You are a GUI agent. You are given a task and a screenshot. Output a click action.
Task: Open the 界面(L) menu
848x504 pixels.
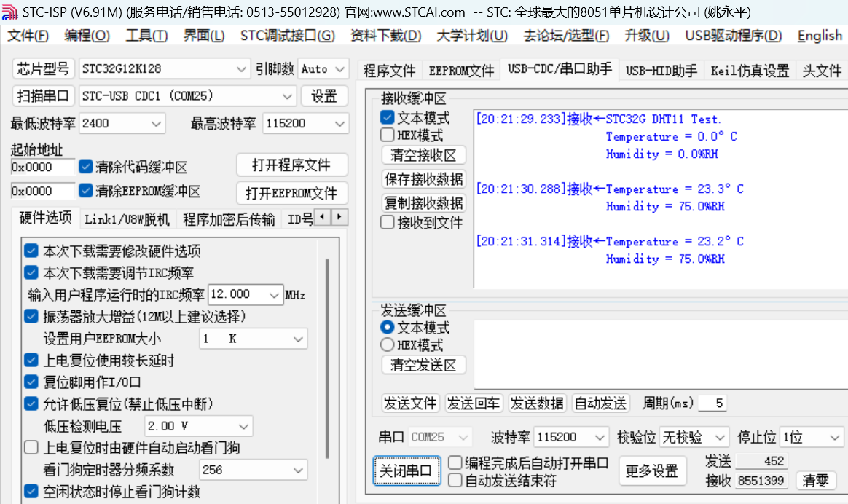204,36
